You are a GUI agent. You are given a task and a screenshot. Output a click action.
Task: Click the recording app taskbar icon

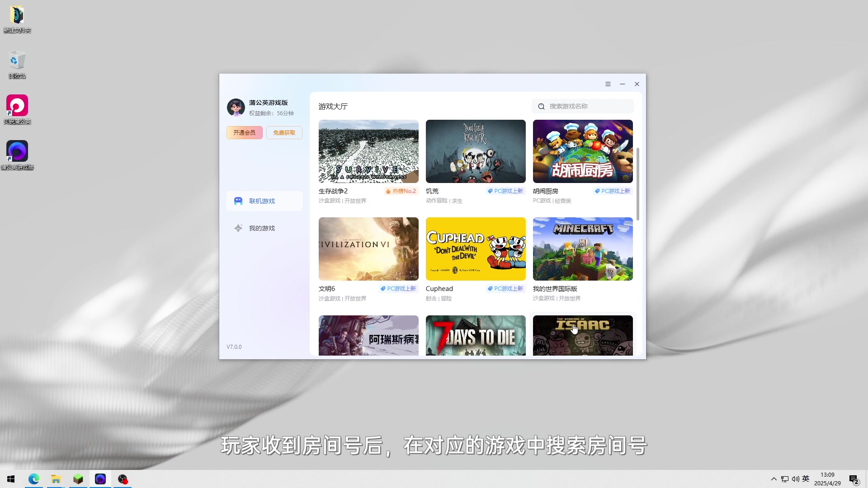[123, 479]
